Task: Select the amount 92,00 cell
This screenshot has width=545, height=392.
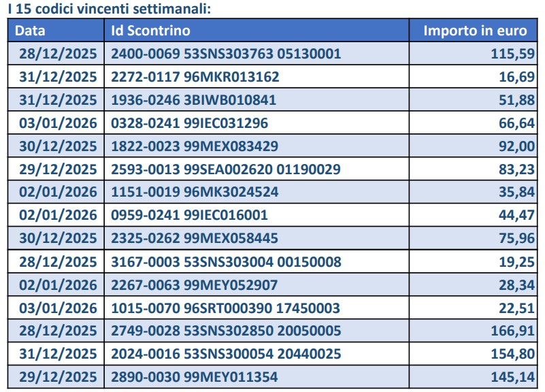Action: coord(517,146)
